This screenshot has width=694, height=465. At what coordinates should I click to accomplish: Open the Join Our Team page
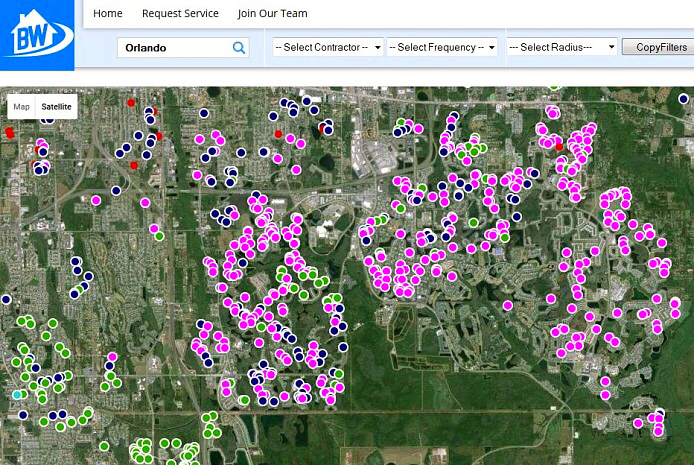(273, 13)
